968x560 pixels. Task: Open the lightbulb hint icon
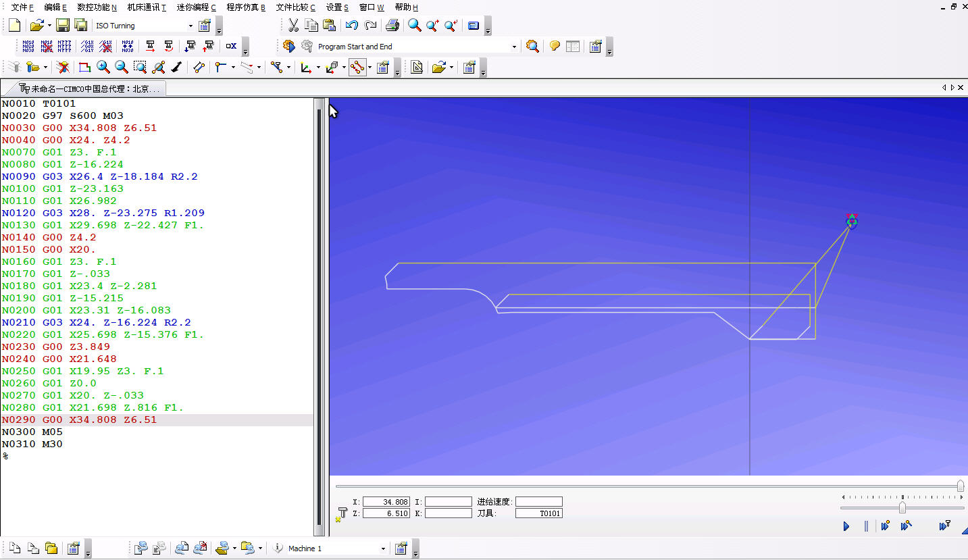[x=555, y=46]
